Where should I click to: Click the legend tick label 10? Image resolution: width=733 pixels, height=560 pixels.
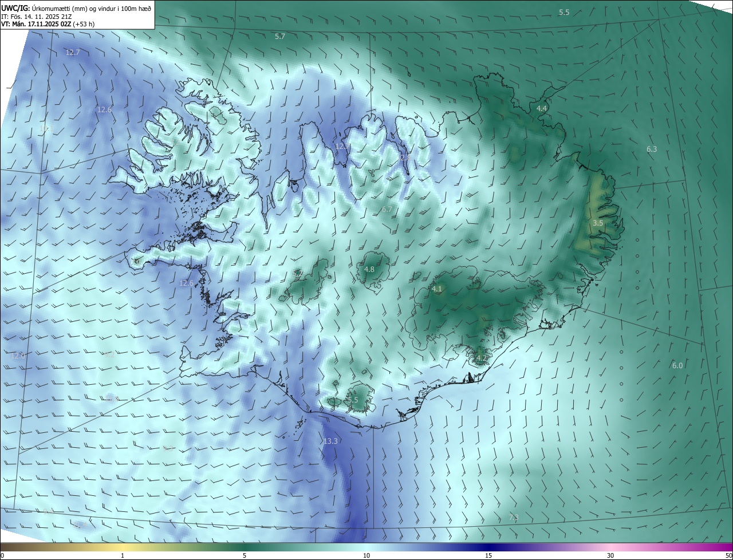pos(366,555)
